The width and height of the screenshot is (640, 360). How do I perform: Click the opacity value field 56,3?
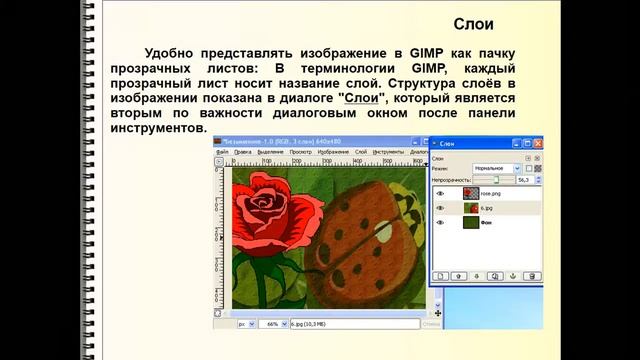coord(526,180)
